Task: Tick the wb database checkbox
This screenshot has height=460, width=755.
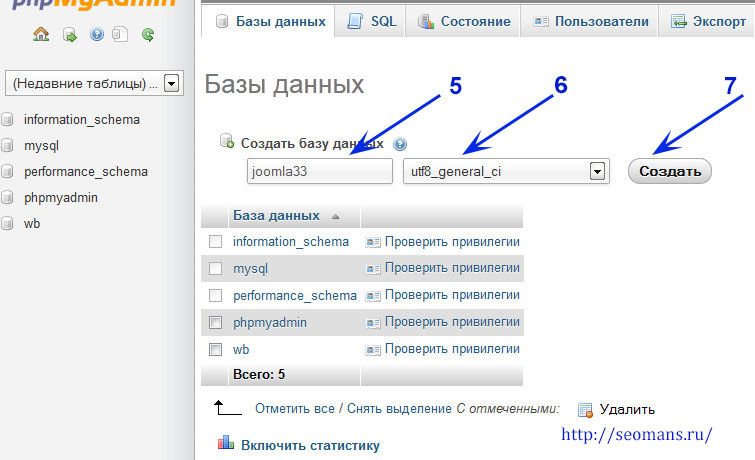Action: (215, 349)
